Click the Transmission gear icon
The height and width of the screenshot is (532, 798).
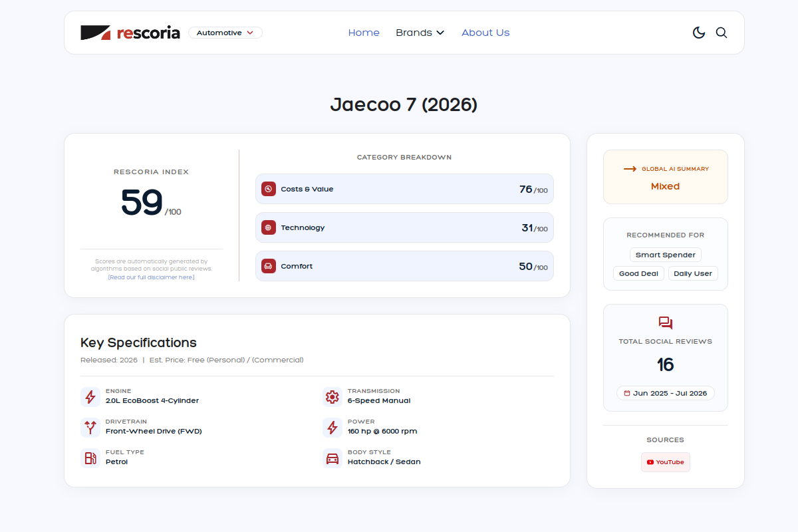[332, 397]
